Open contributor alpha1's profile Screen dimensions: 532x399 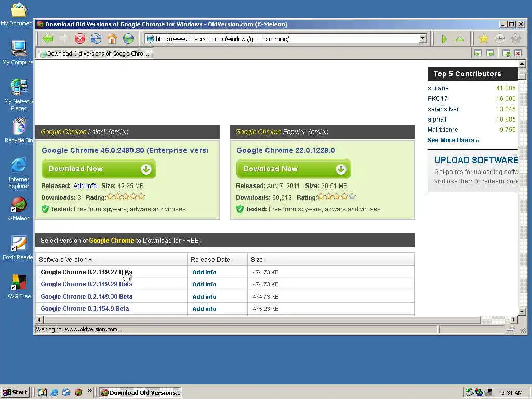click(437, 119)
